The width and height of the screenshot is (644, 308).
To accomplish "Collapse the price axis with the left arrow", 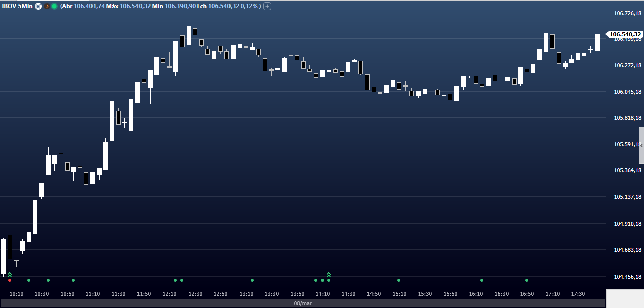I will click(641, 145).
